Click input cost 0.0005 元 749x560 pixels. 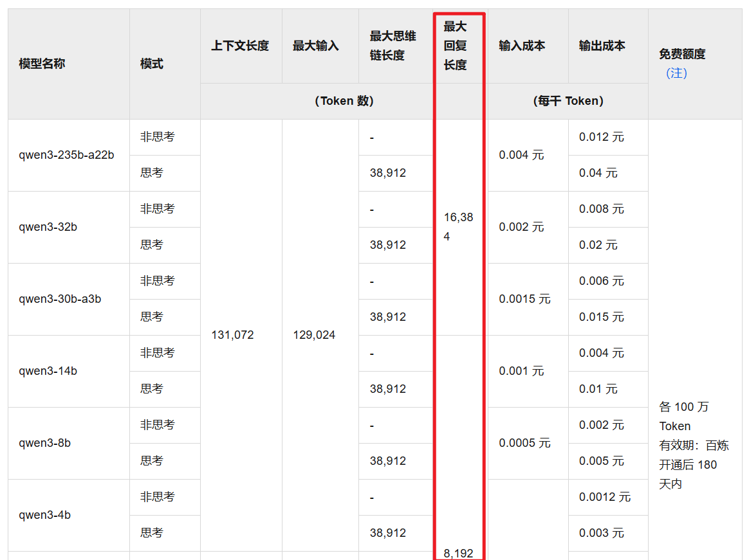[524, 443]
